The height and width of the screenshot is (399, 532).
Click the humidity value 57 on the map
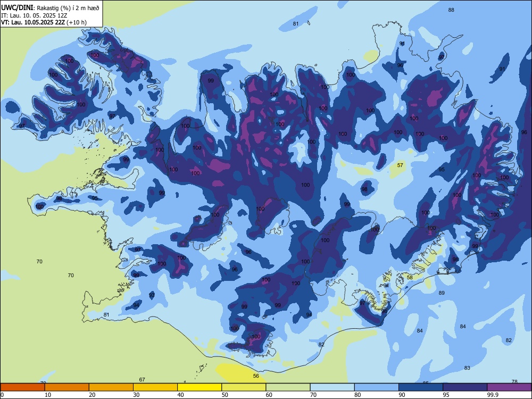click(x=400, y=165)
